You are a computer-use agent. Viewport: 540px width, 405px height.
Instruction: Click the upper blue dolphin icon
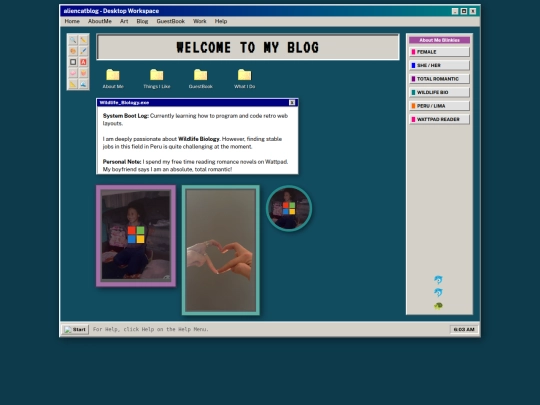point(438,279)
